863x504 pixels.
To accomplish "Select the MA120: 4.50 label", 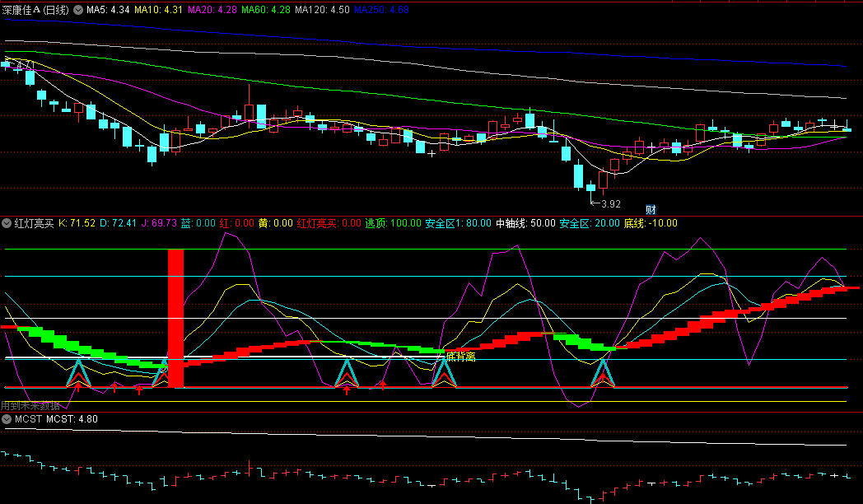I will pyautogui.click(x=323, y=10).
